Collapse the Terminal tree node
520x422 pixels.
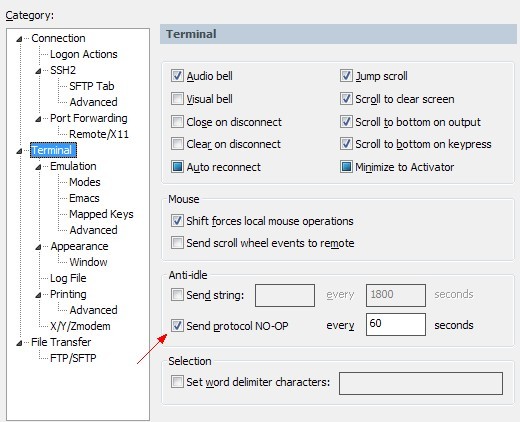tap(19, 151)
